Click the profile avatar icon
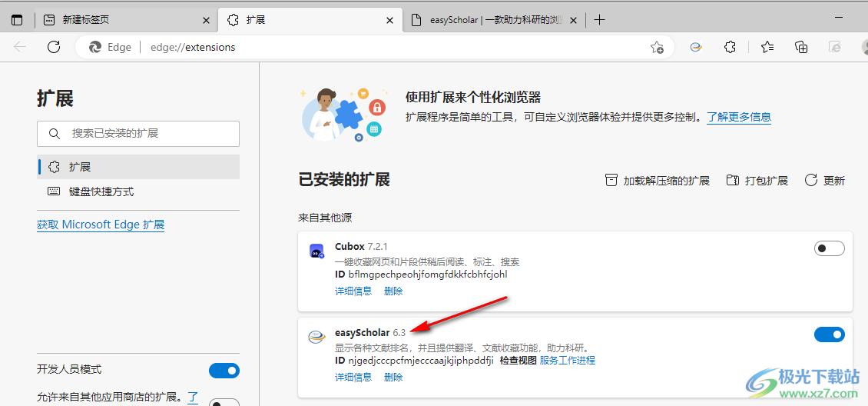The width and height of the screenshot is (868, 406). (864, 48)
